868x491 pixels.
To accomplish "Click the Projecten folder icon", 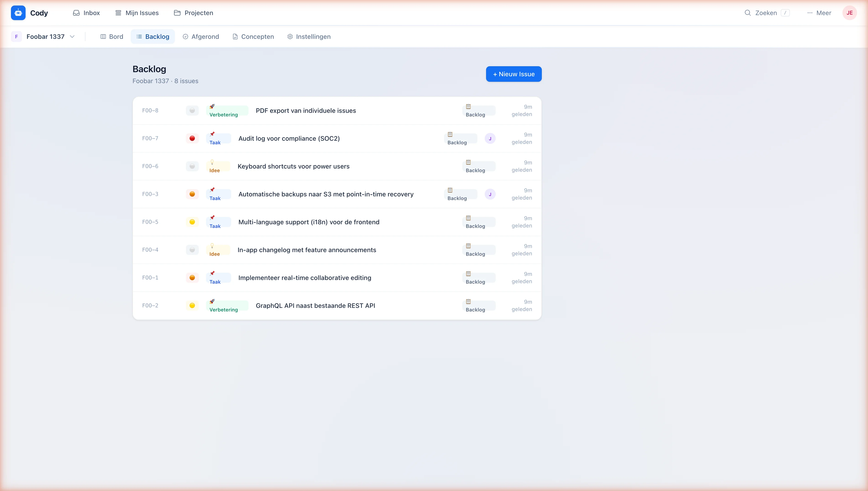I will [x=178, y=13].
